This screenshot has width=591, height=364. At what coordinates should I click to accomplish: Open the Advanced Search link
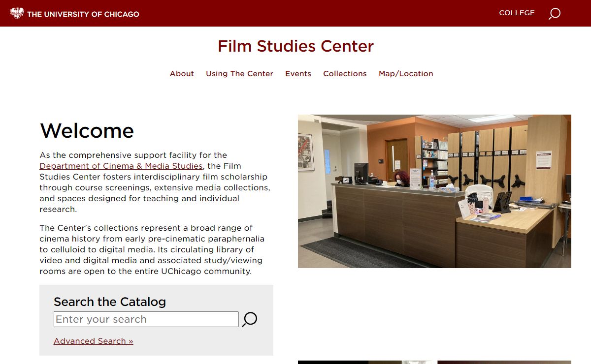coord(94,341)
